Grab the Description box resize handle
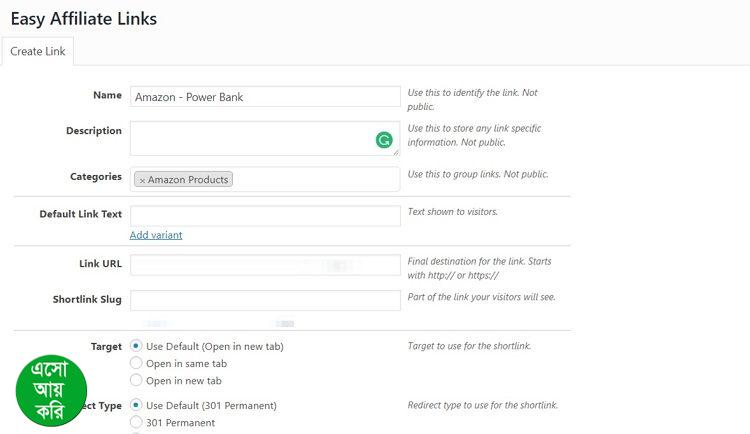Image resolution: width=750 pixels, height=434 pixels. 397,153
